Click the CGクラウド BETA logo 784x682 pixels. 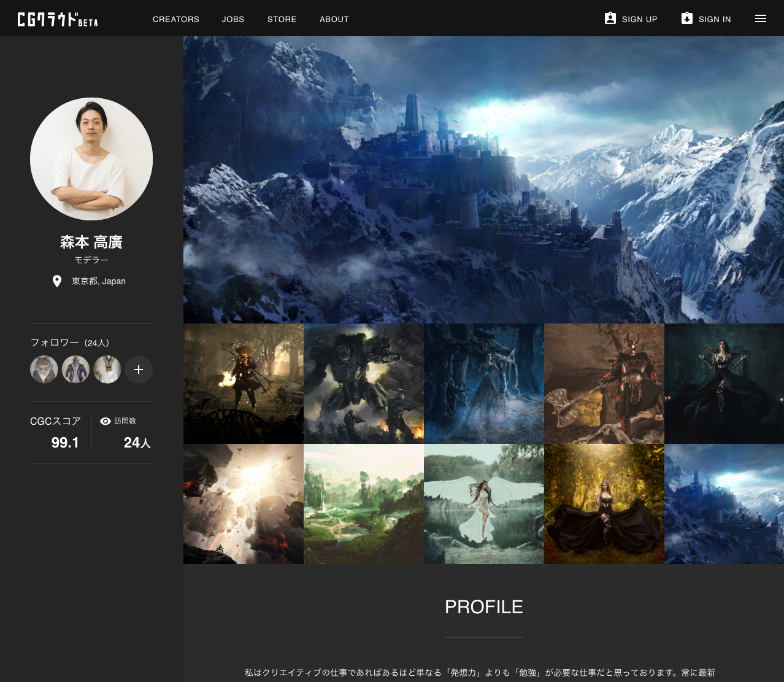[x=58, y=18]
